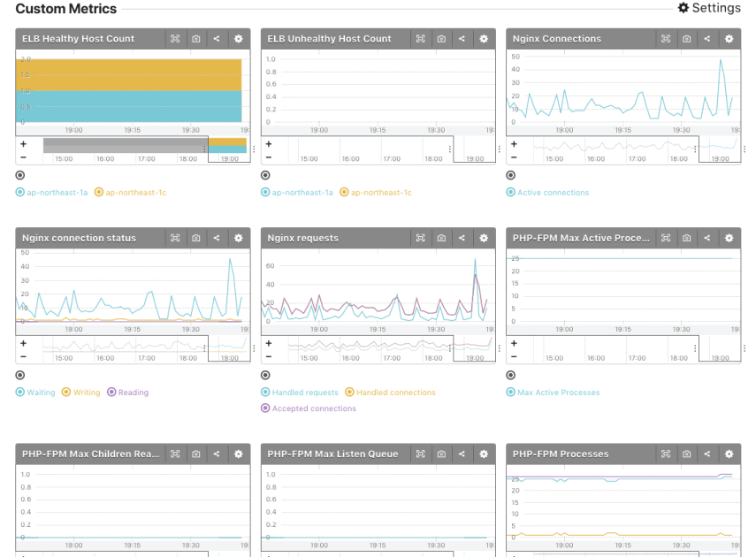Expand Nginx requests chart to fullscreen

(x=420, y=238)
